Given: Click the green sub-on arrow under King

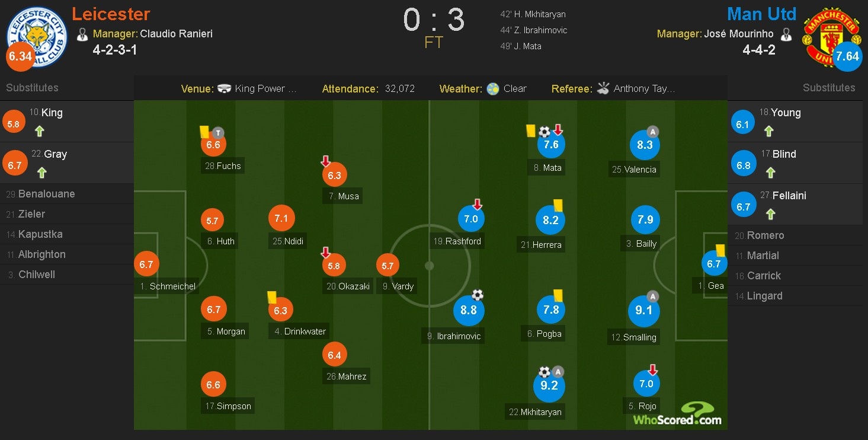Looking at the screenshot, I should click(x=40, y=131).
